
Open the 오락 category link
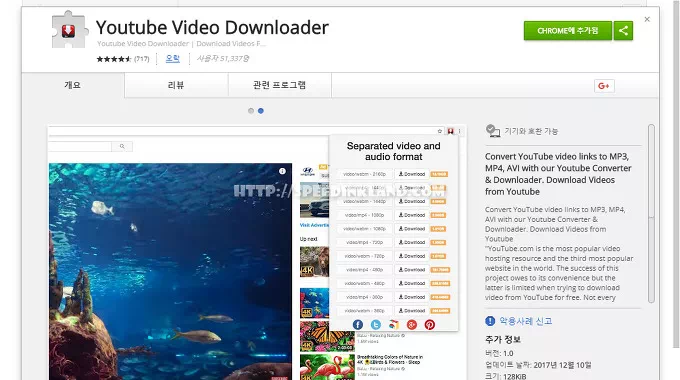(173, 59)
